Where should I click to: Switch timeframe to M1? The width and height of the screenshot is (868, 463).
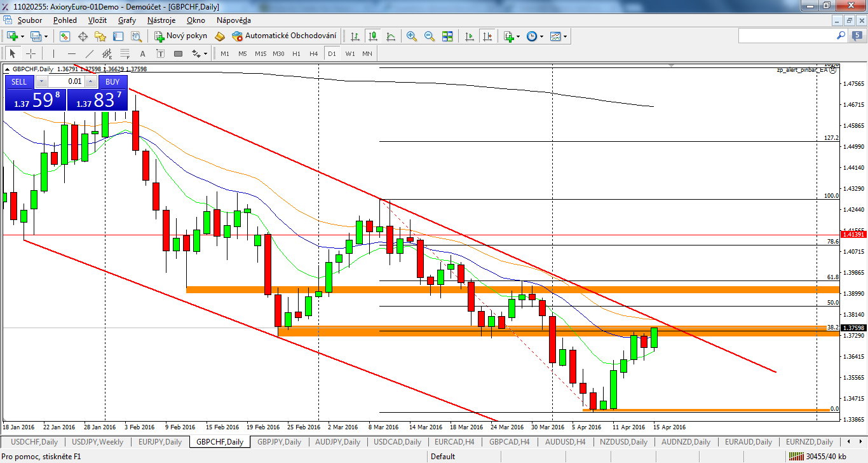click(x=225, y=53)
